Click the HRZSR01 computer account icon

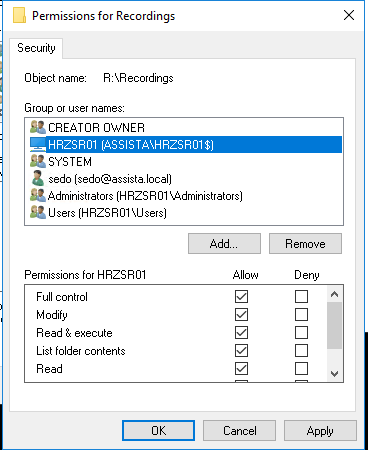click(38, 145)
